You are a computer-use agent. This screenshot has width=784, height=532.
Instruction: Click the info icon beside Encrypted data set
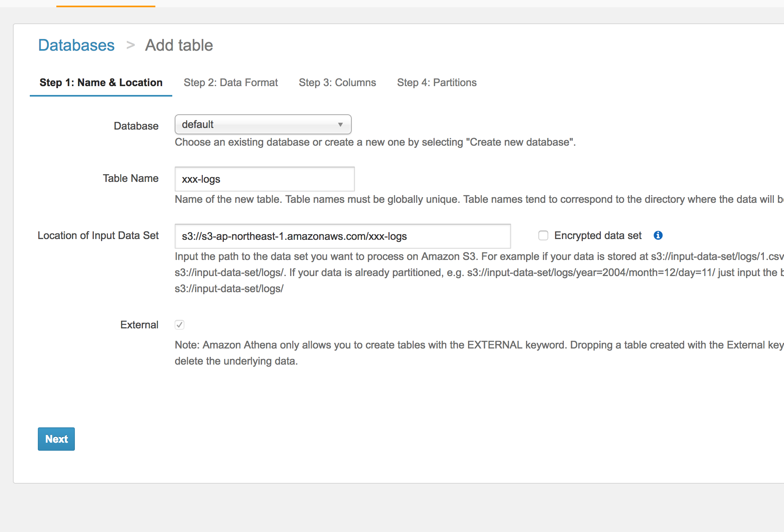pyautogui.click(x=658, y=235)
